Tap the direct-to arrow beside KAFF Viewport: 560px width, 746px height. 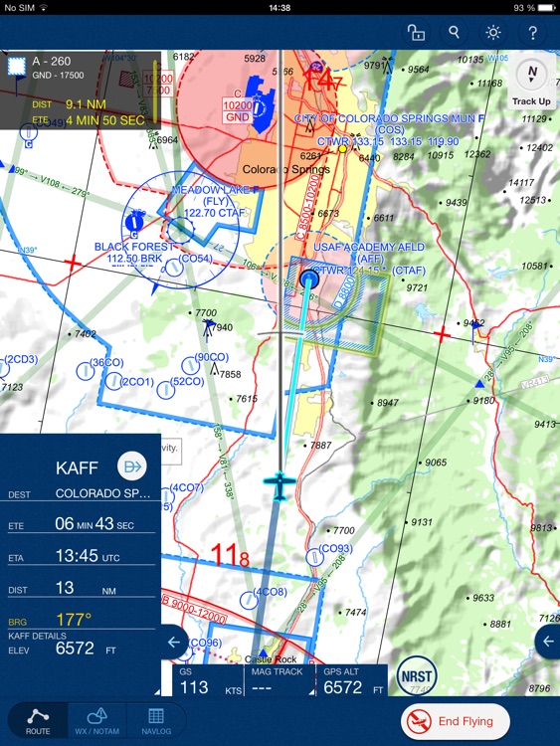tap(131, 466)
